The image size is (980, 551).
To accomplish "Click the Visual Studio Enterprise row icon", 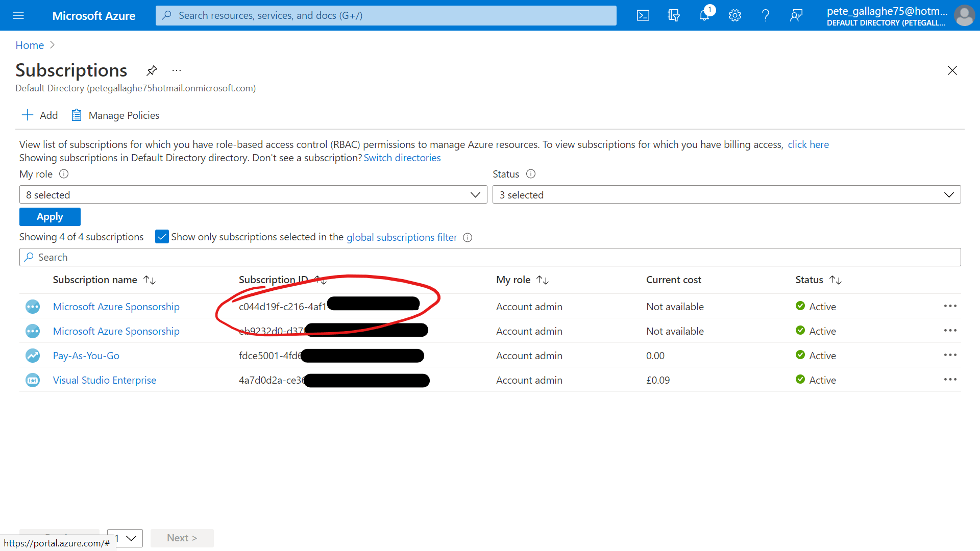I will coord(33,380).
